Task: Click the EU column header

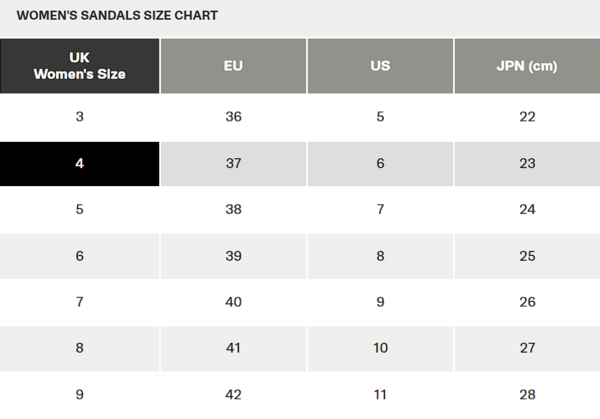Action: (x=233, y=66)
